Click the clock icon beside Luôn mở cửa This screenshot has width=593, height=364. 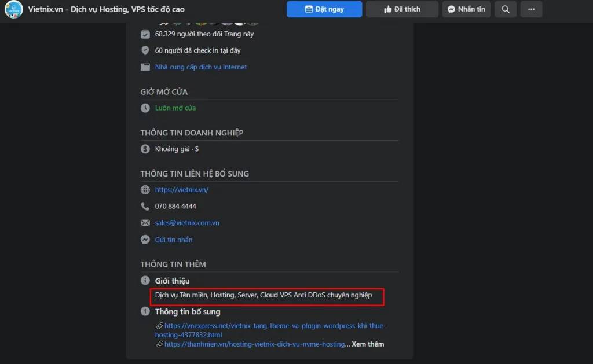145,108
